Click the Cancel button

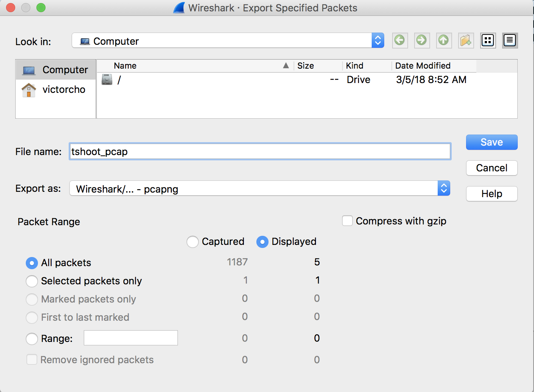click(492, 168)
